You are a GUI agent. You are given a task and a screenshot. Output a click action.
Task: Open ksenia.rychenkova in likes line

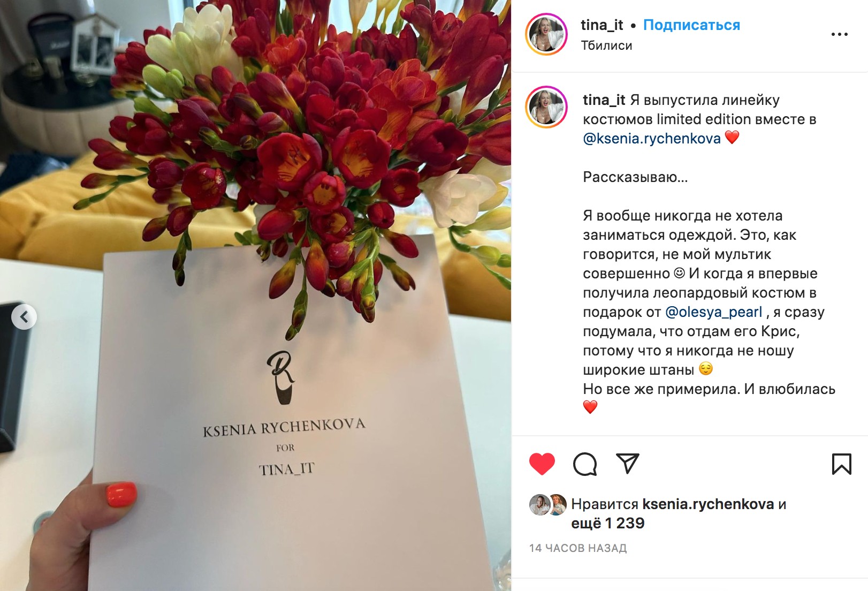(708, 504)
